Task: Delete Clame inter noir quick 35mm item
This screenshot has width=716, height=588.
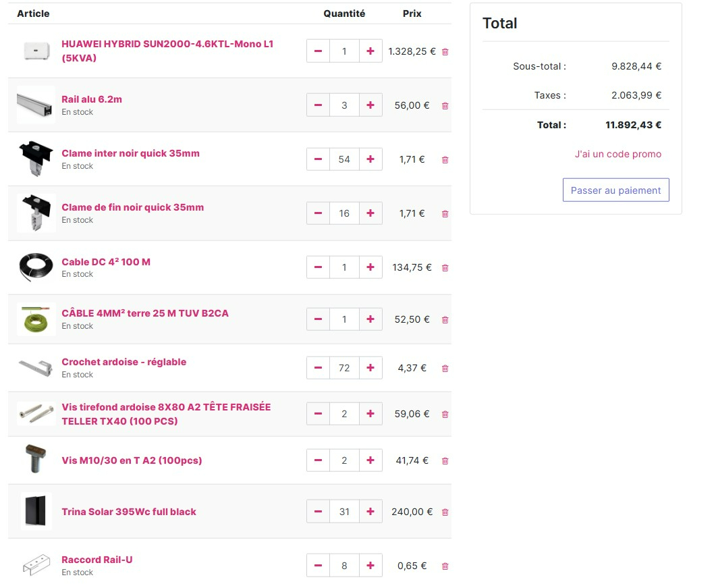Action: point(445,159)
